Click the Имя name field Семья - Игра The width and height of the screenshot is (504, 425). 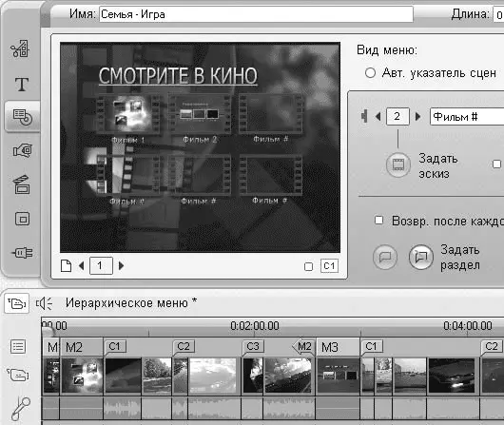click(256, 14)
